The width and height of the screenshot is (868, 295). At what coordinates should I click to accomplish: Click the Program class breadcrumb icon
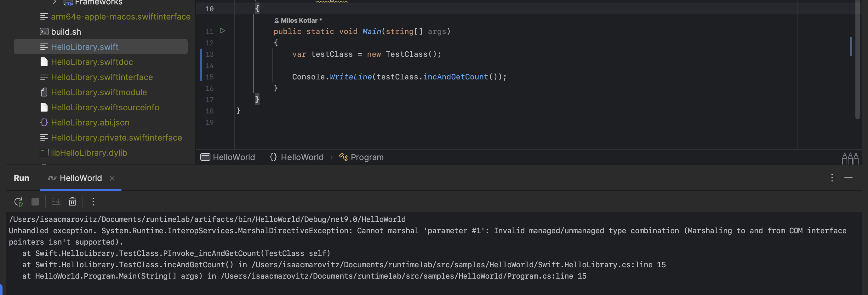pos(343,157)
